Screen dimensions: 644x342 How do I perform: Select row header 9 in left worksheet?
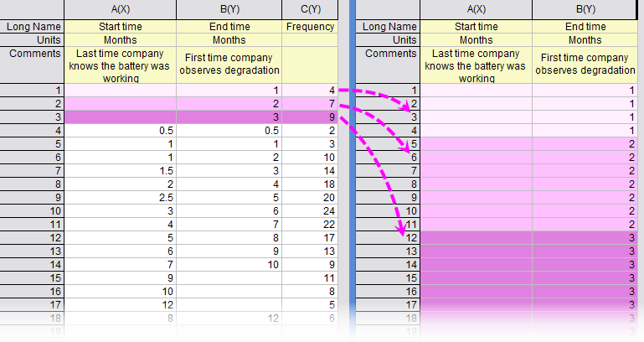pos(32,198)
